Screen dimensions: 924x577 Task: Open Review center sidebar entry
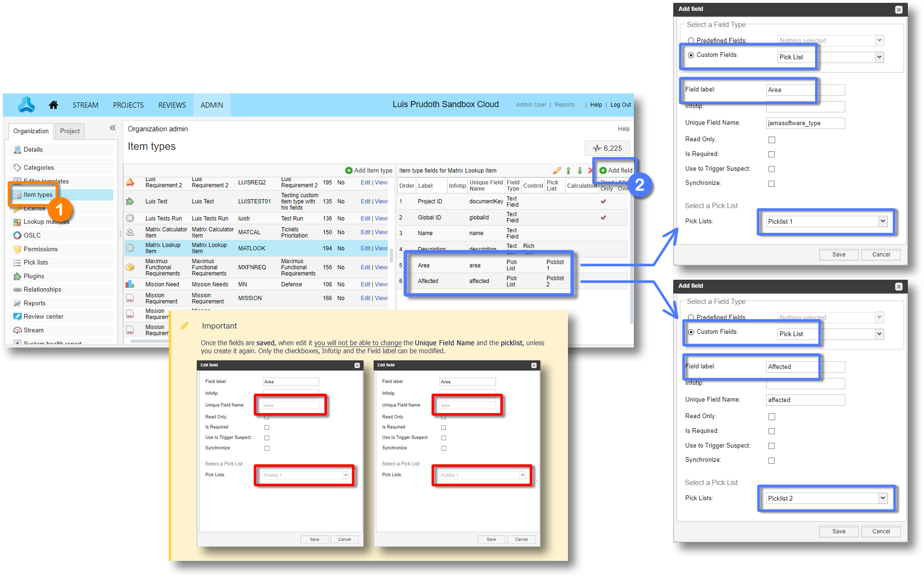coord(62,316)
